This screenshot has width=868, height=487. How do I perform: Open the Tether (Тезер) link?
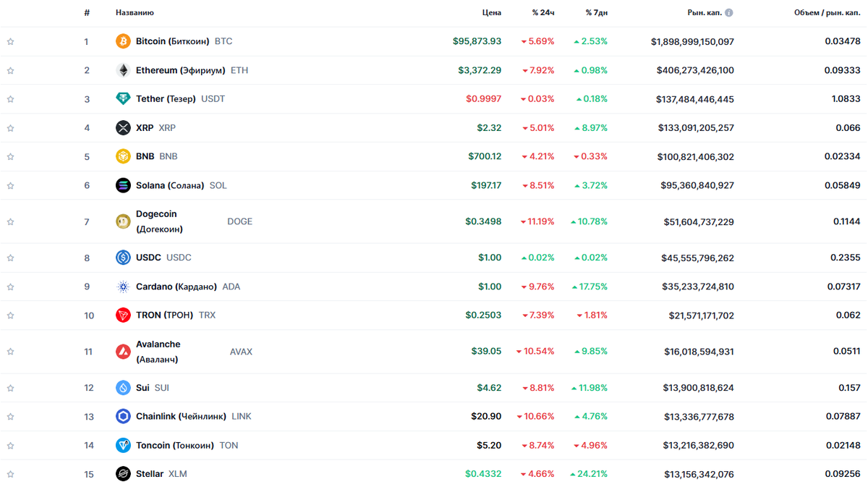(166, 98)
